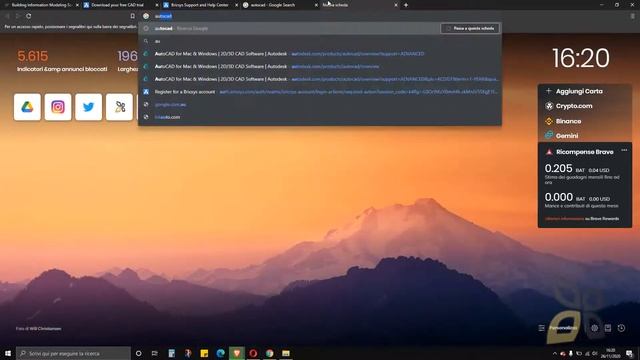Image resolution: width=640 pixels, height=360 pixels.
Task: Click 0.000 BAT contributions value
Action: pos(559,197)
